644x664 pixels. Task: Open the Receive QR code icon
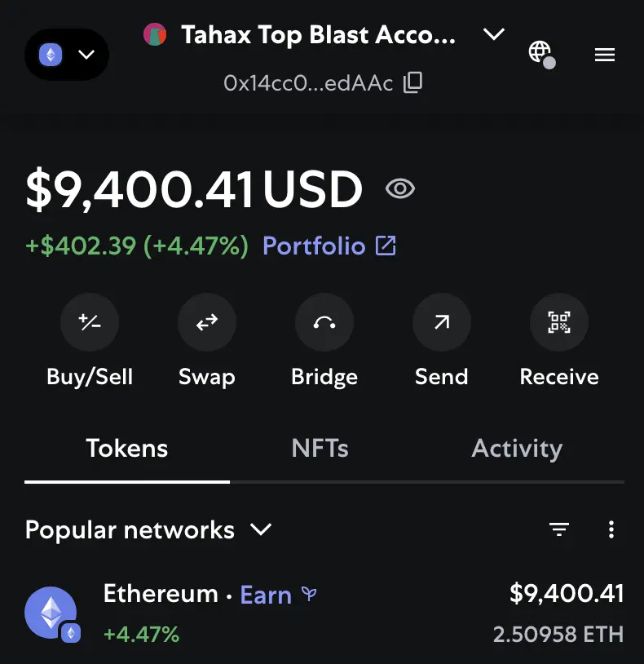(x=559, y=322)
